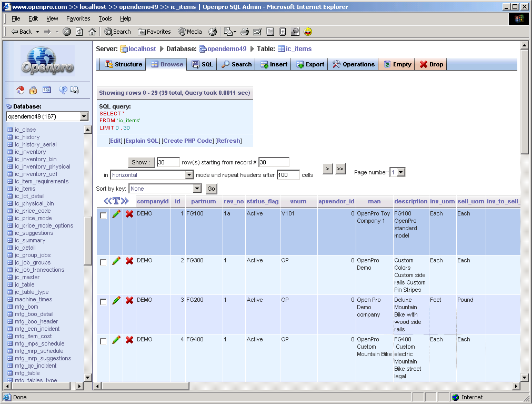Screen dimensions: 532x404
Task: Click the padlock logout icon in sidebar
Action: [x=33, y=90]
